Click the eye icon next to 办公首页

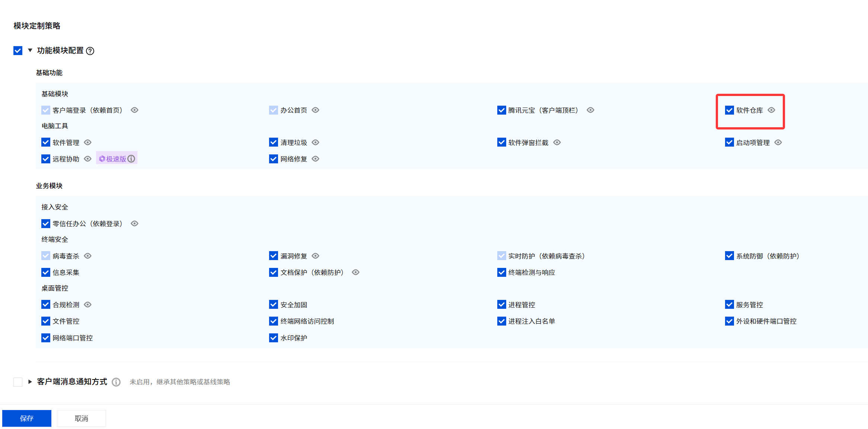click(315, 110)
